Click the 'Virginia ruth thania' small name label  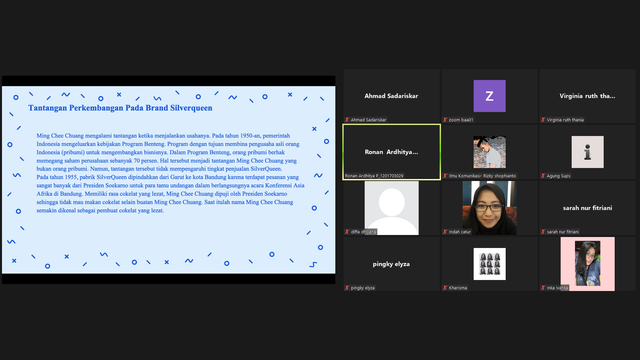coord(565,120)
